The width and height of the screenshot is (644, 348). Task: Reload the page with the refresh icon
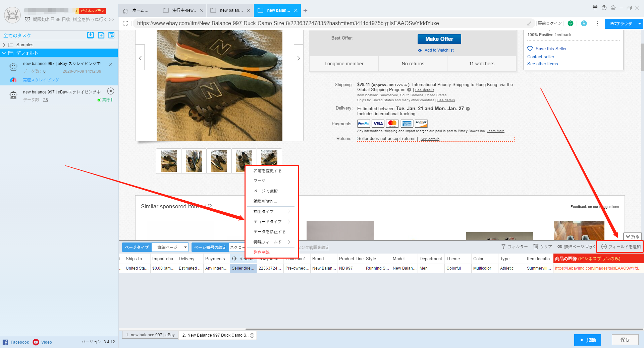pyautogui.click(x=125, y=23)
